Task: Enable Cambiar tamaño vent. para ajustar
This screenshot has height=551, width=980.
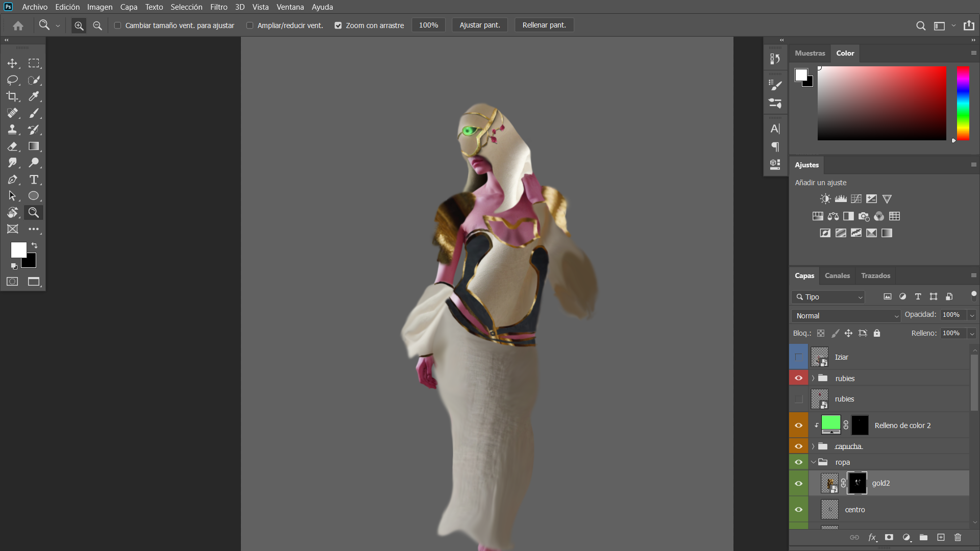Action: pyautogui.click(x=117, y=26)
